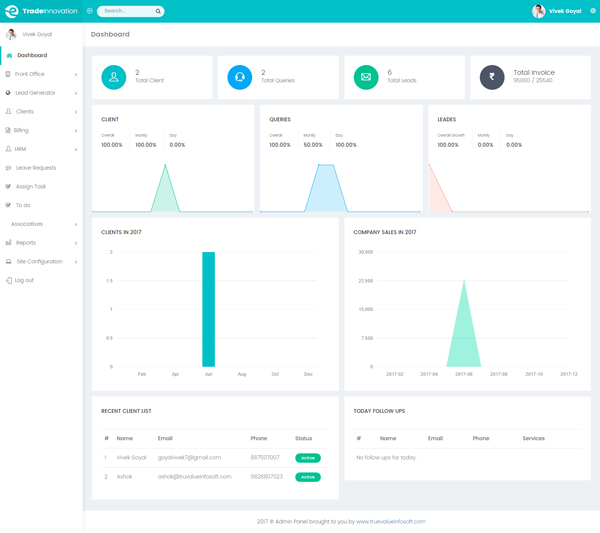Click the Total Invoice rupee icon

point(492,77)
